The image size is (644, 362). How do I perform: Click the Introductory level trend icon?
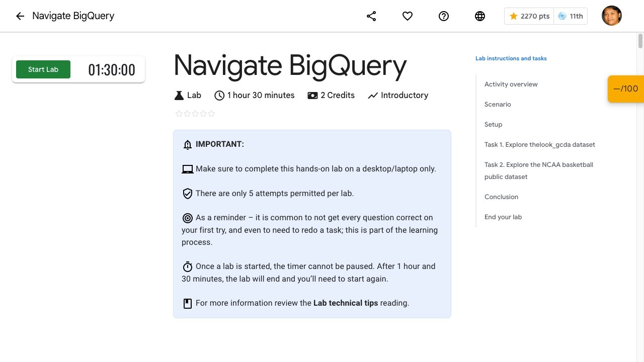pos(372,96)
